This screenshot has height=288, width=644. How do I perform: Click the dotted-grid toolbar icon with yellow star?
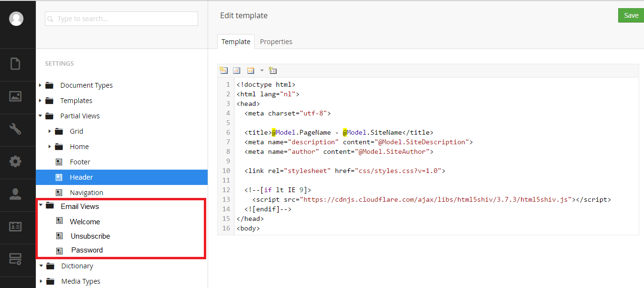pyautogui.click(x=273, y=70)
